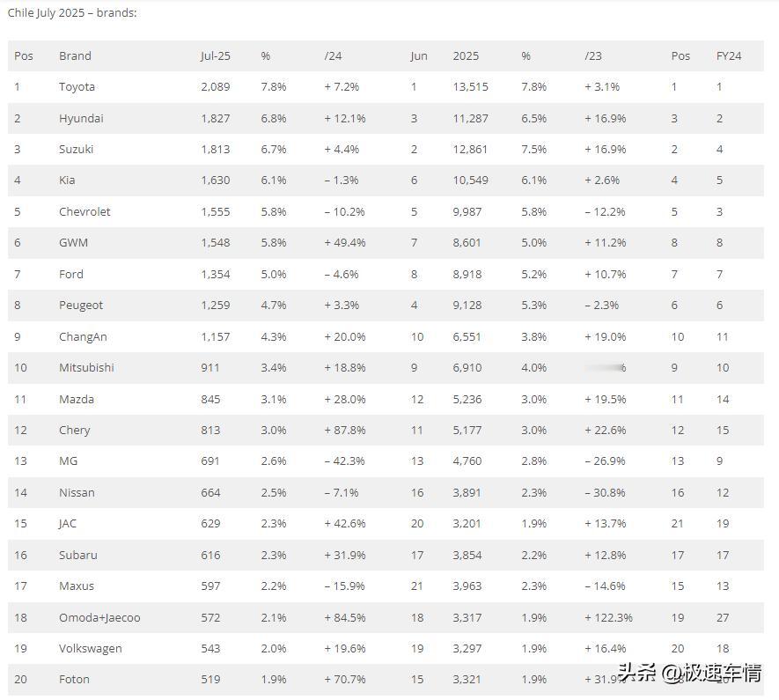The height and width of the screenshot is (700, 779).
Task: Click the blurred Mitsubishi /23 value
Action: tap(605, 368)
